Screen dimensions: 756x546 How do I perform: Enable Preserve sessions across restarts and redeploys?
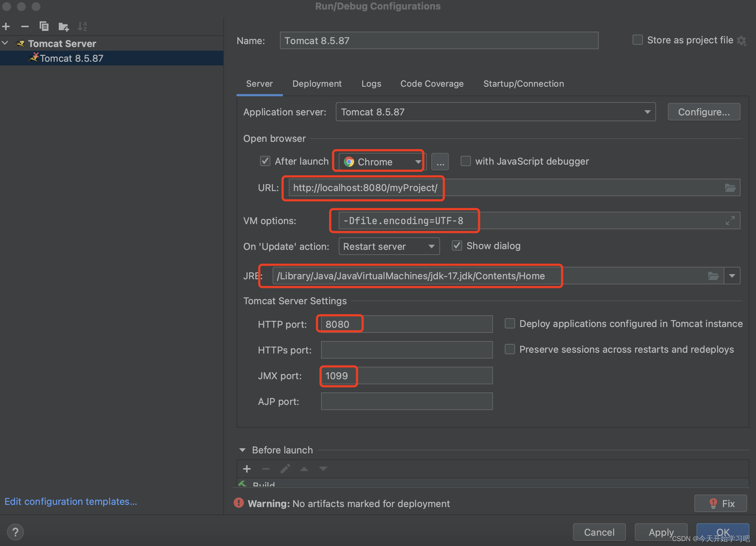click(x=510, y=349)
